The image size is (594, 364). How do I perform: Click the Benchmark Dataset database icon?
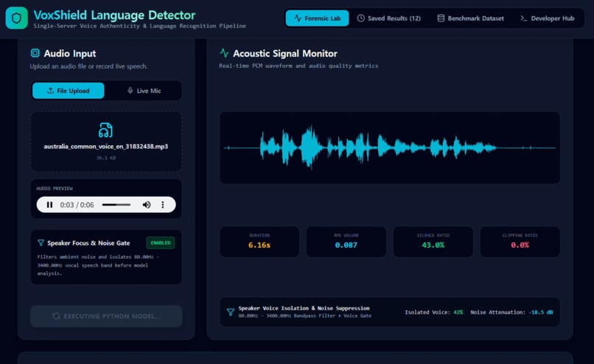point(441,18)
